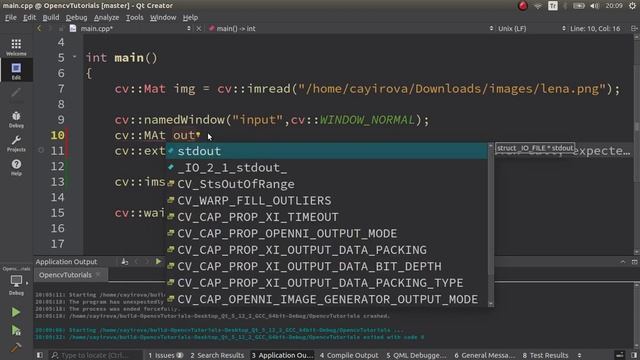Viewport: 640px width, 360px height.
Task: Choose CV_WARP_FILL_OUTLIERS completion
Action: point(327,200)
